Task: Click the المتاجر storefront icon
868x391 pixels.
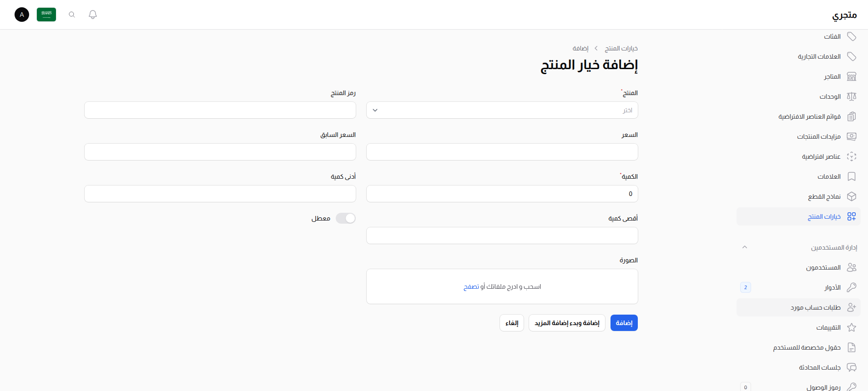Action: 852,76
